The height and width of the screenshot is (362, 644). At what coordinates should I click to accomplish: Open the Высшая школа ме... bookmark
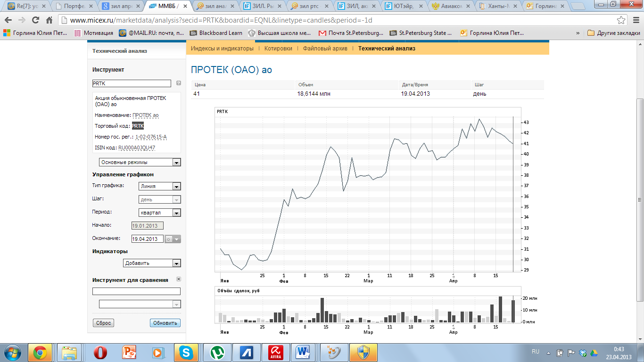tap(280, 33)
